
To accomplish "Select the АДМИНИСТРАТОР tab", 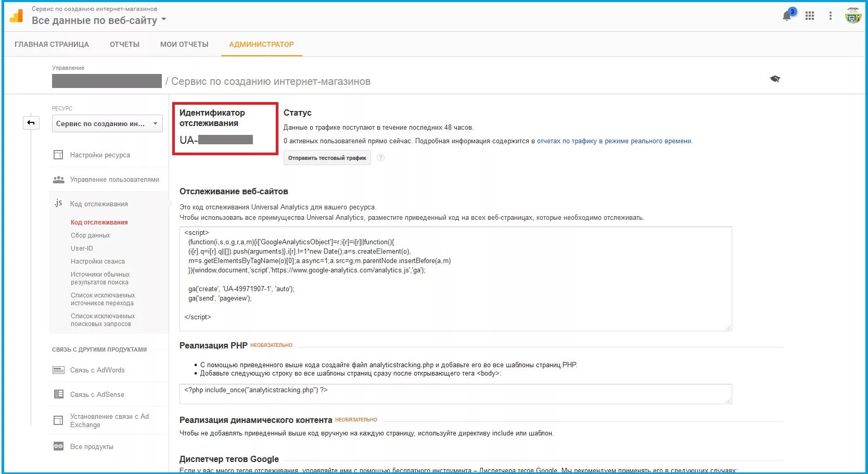I will [x=261, y=44].
